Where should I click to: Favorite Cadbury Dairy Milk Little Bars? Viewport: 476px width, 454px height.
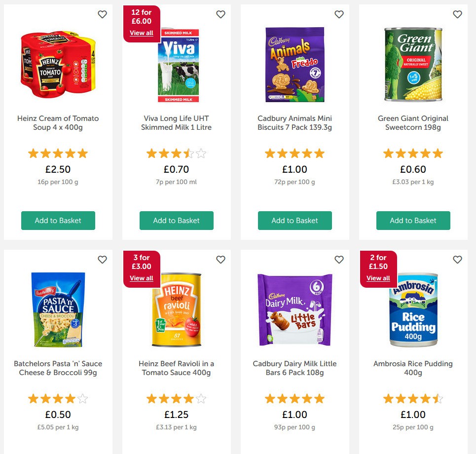click(x=339, y=259)
